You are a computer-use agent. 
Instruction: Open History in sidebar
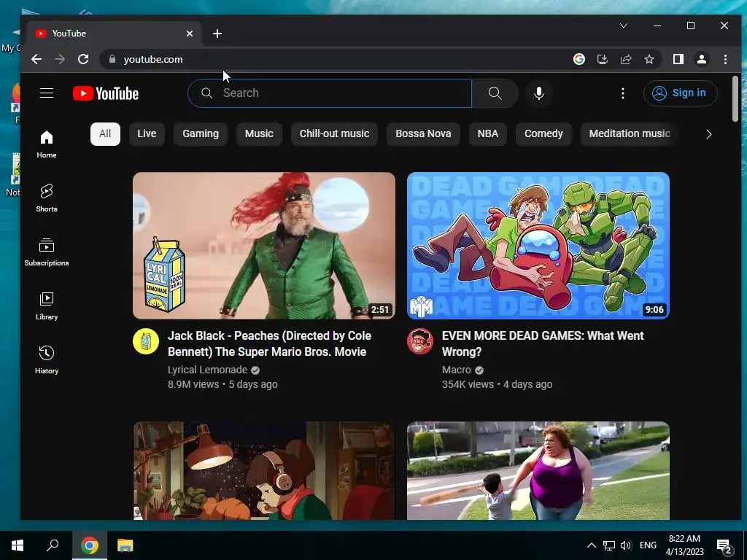pyautogui.click(x=46, y=359)
